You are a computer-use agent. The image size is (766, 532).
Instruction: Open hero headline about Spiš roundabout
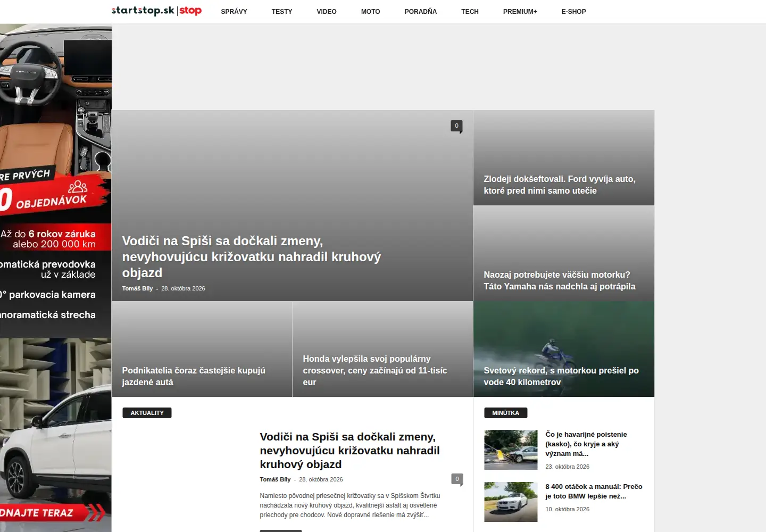(x=252, y=257)
